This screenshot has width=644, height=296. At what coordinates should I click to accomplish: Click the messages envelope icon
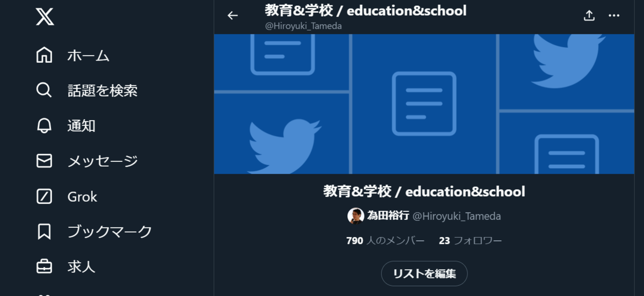pyautogui.click(x=44, y=161)
